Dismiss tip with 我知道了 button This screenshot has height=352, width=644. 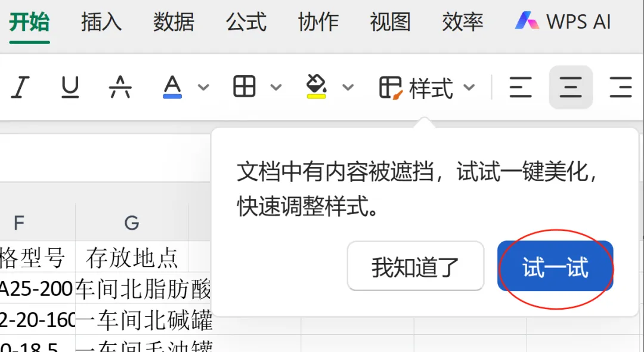416,266
